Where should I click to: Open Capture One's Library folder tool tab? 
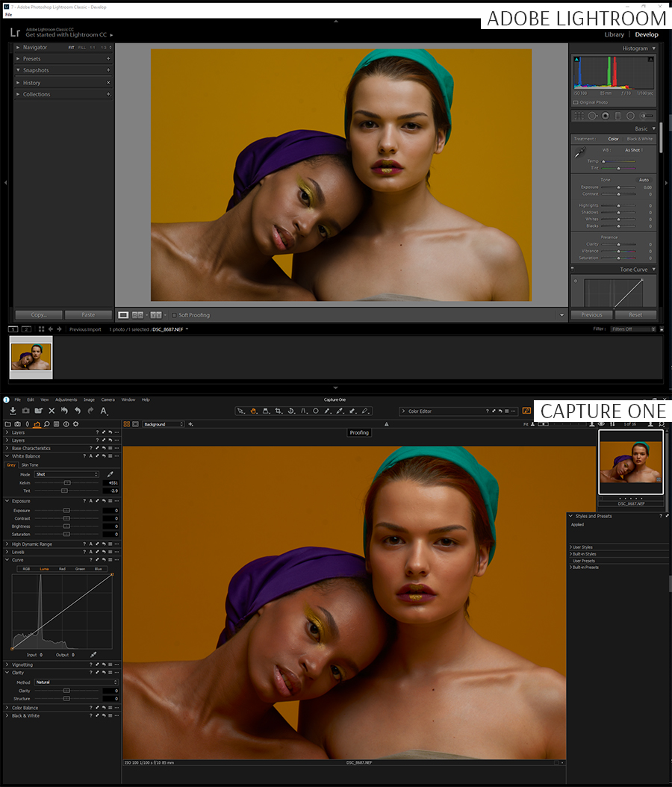tap(8, 424)
